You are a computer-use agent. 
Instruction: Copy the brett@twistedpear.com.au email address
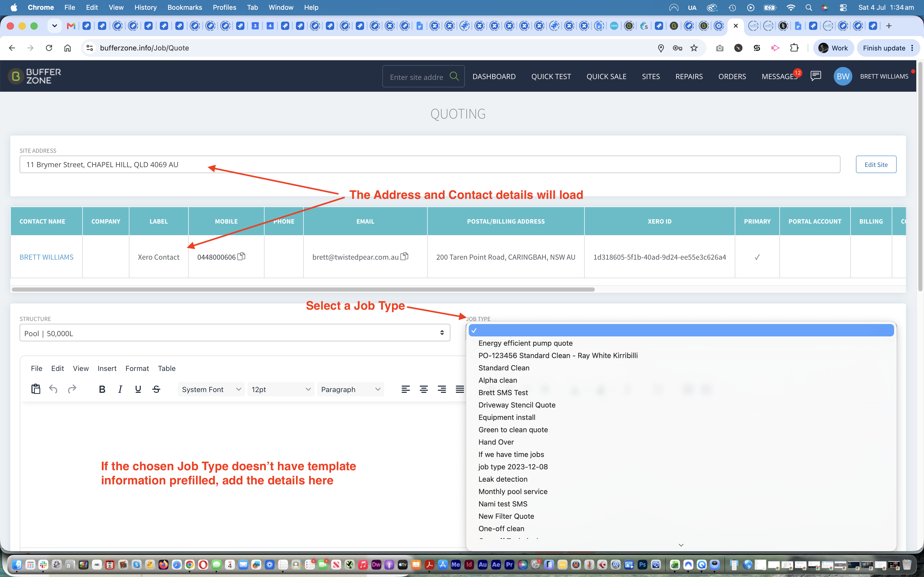[x=404, y=257]
